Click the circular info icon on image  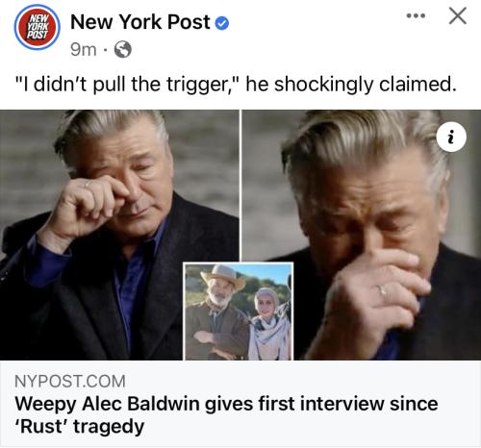click(x=451, y=137)
